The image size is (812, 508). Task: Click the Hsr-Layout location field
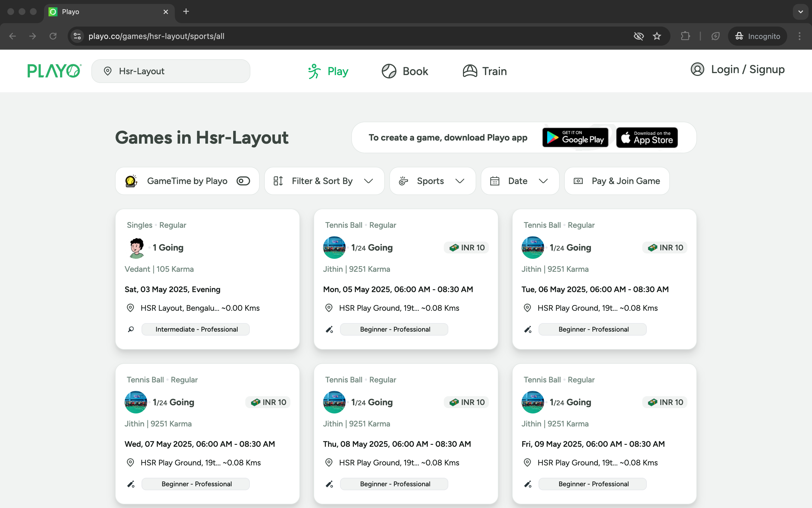pos(171,71)
